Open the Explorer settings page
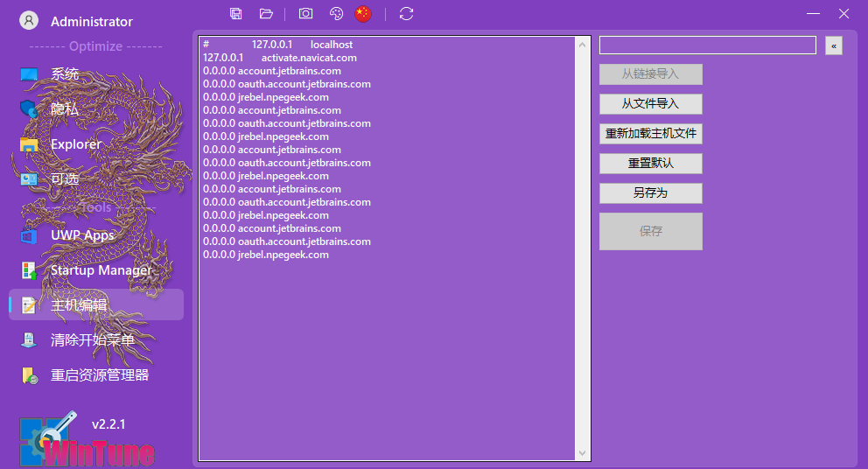This screenshot has width=868, height=469. tap(95, 144)
